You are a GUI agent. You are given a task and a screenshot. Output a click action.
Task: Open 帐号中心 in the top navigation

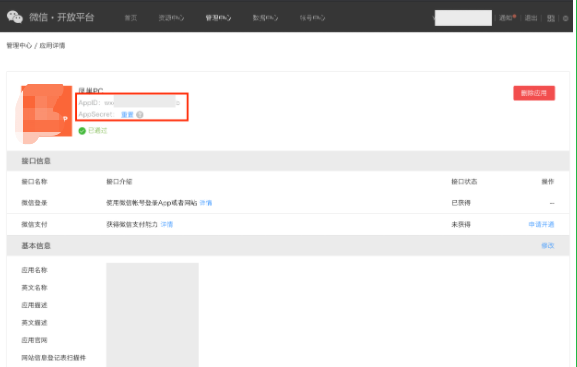coord(312,18)
